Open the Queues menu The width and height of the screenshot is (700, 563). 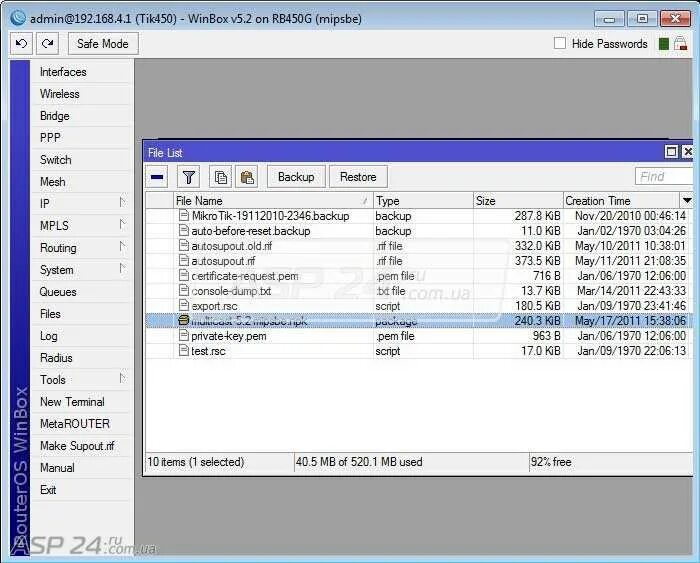click(81, 292)
